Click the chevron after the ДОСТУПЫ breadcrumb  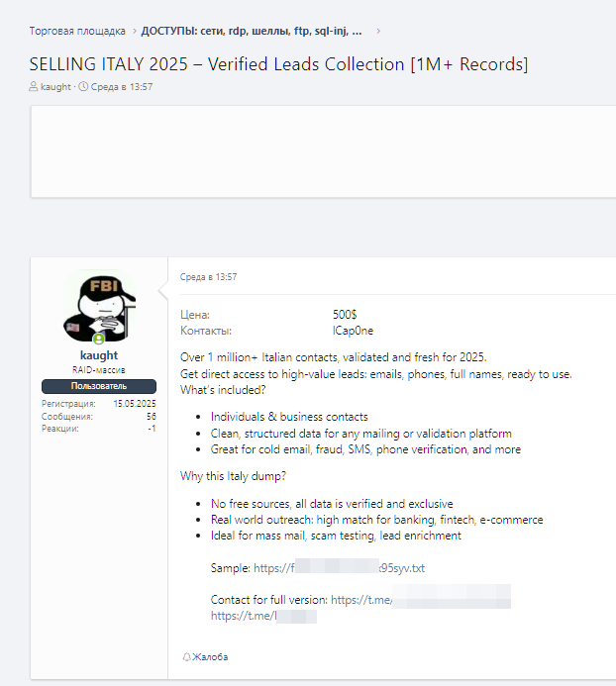click(x=377, y=31)
